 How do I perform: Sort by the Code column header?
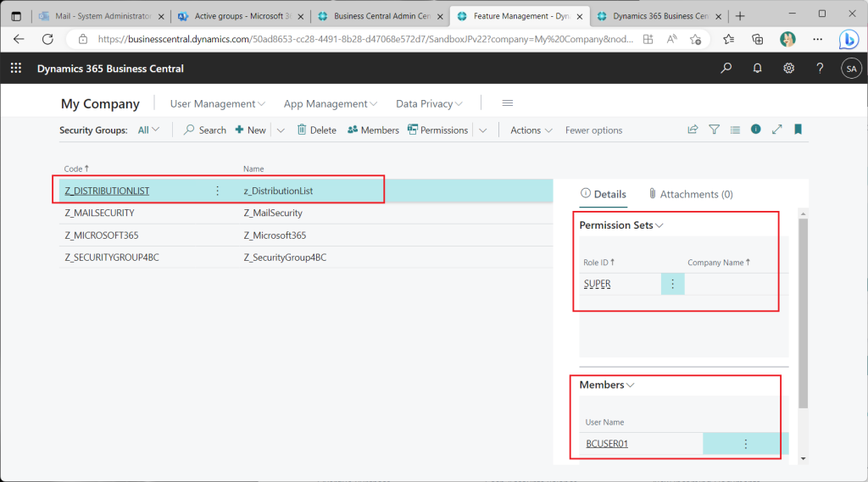tap(76, 169)
